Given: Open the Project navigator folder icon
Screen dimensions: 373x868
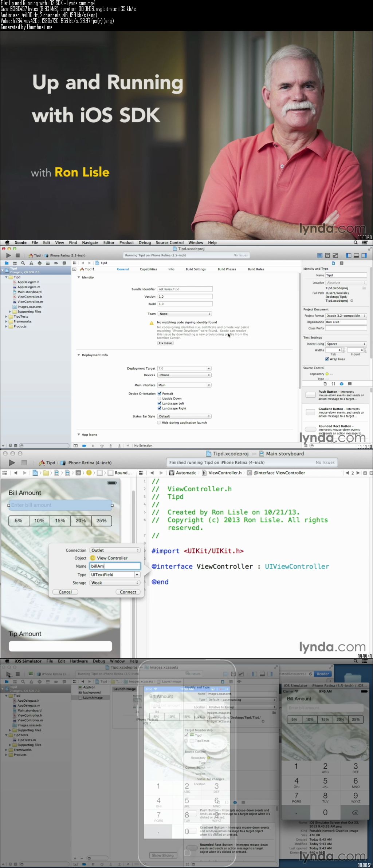Looking at the screenshot, I should pyautogui.click(x=7, y=263).
